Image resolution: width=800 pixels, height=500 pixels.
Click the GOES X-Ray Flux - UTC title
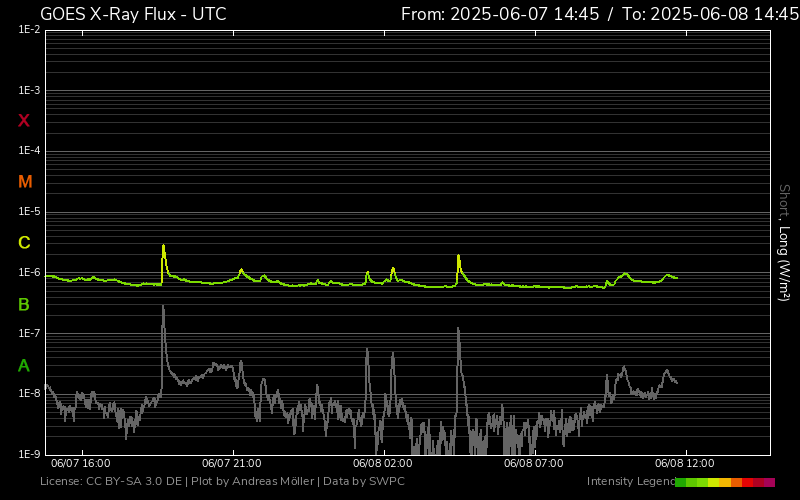133,14
